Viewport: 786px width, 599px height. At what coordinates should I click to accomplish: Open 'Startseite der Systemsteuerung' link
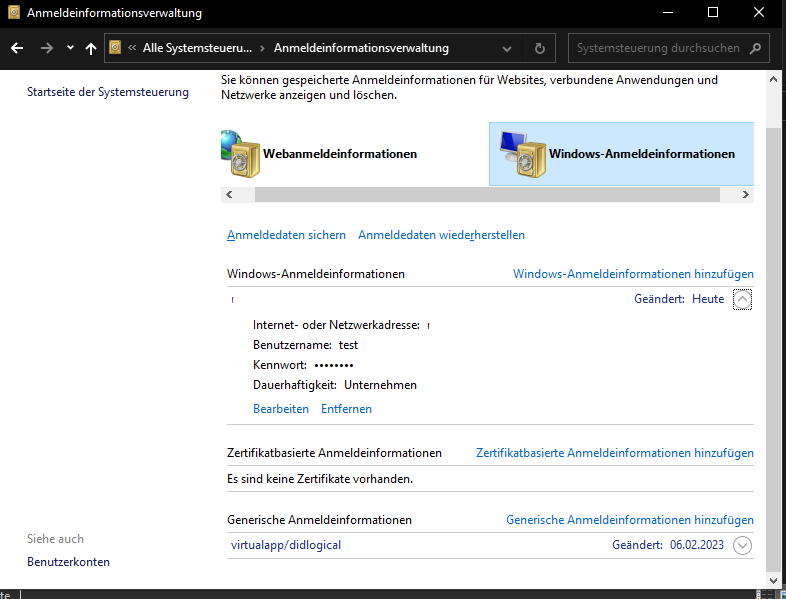(108, 92)
